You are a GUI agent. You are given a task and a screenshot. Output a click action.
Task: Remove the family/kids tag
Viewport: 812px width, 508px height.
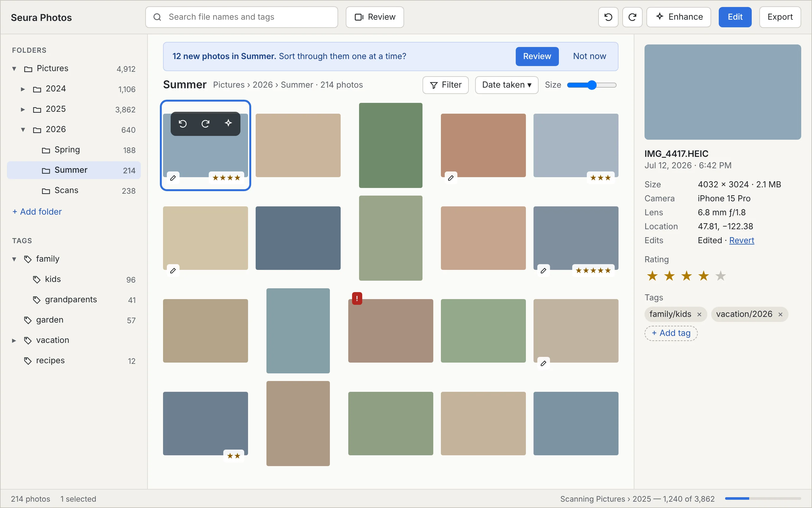[699, 314]
